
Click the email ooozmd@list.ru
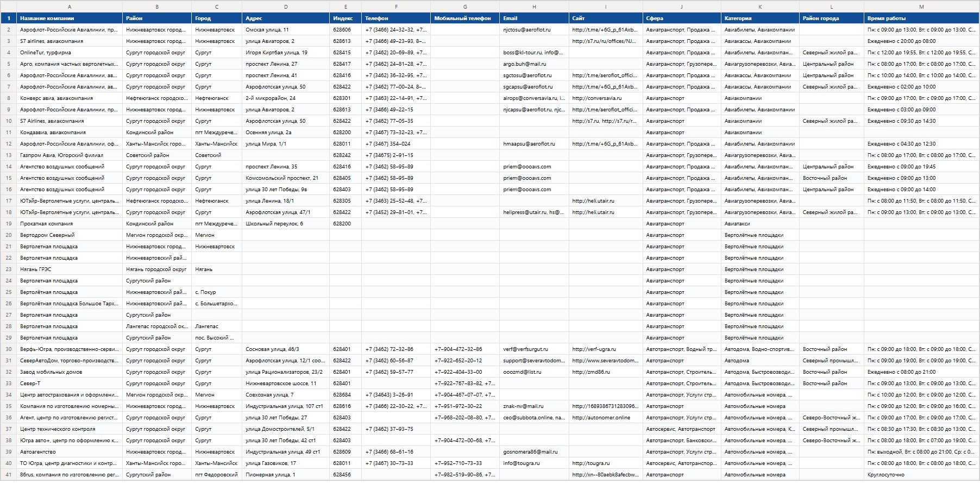click(522, 372)
